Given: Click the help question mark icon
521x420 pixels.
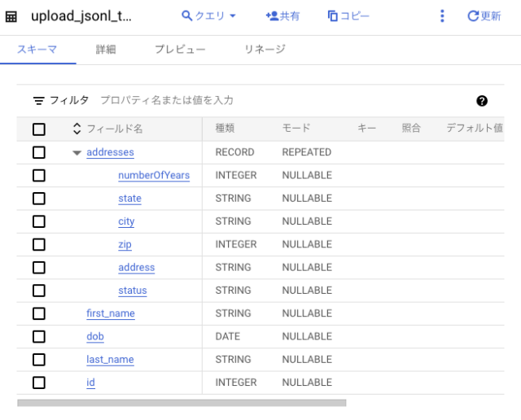Looking at the screenshot, I should click(481, 101).
